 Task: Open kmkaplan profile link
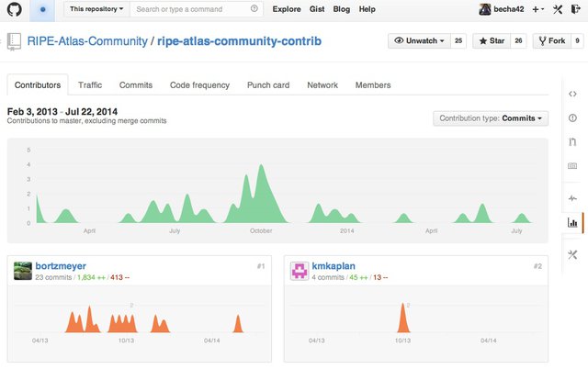[x=334, y=266]
